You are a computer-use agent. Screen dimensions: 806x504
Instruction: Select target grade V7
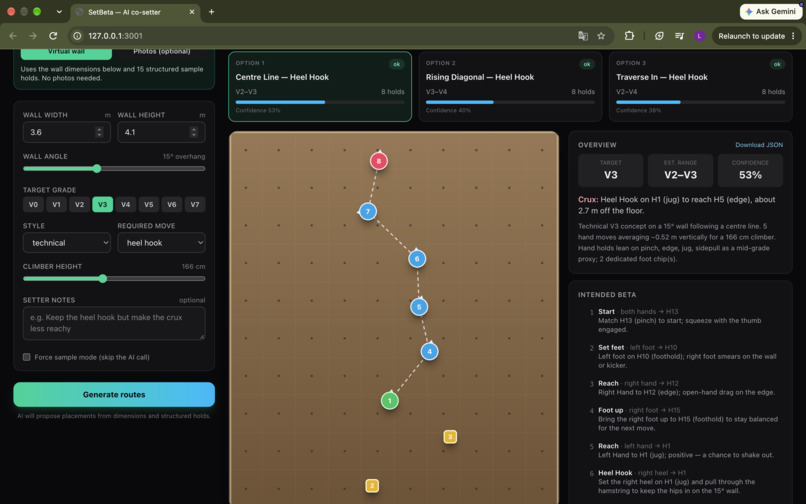(x=195, y=204)
